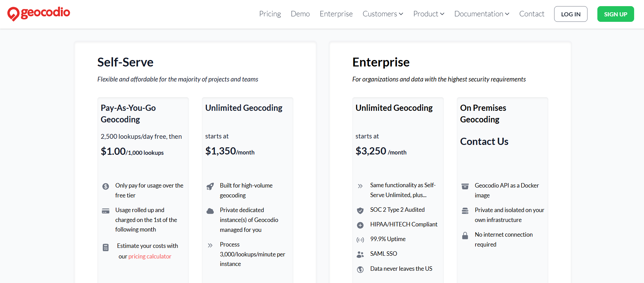Screen dimensions: 644x283
Task: Click the plus circle icon beside HIPAA/HITECH
Action: [360, 225]
